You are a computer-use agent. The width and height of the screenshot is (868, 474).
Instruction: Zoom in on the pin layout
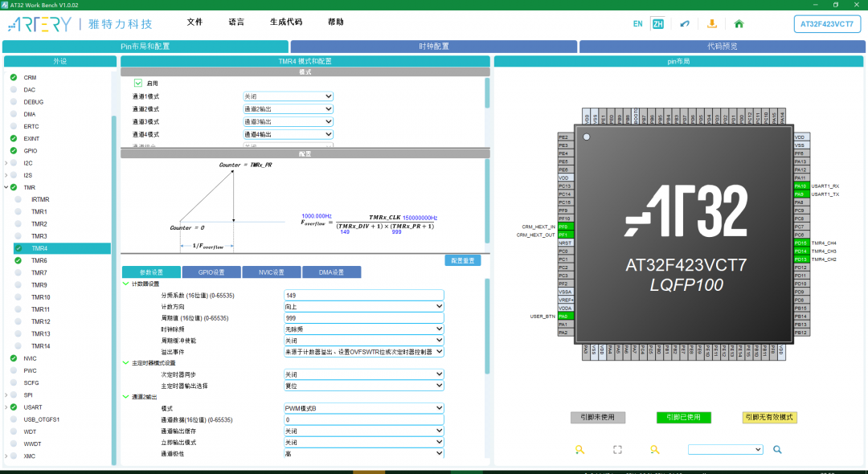(579, 450)
